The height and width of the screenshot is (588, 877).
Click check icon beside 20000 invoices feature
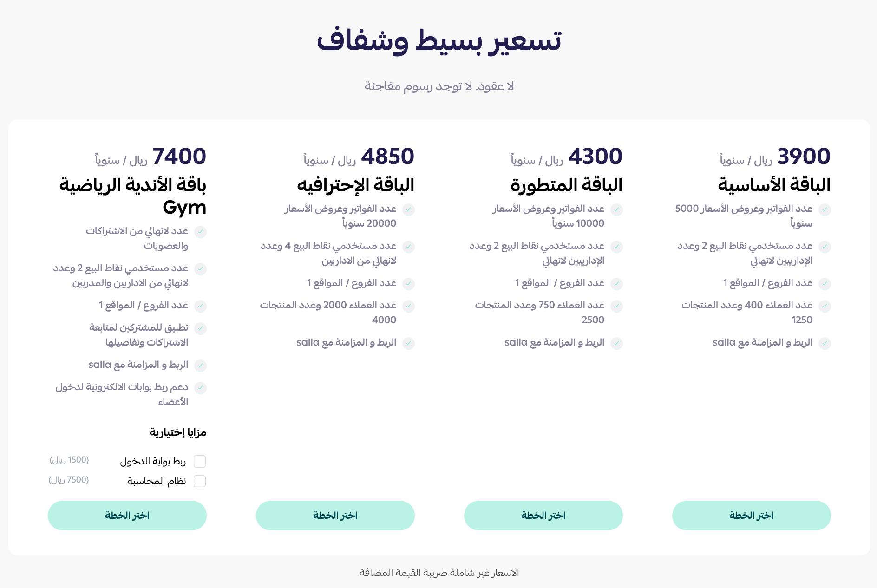(408, 209)
